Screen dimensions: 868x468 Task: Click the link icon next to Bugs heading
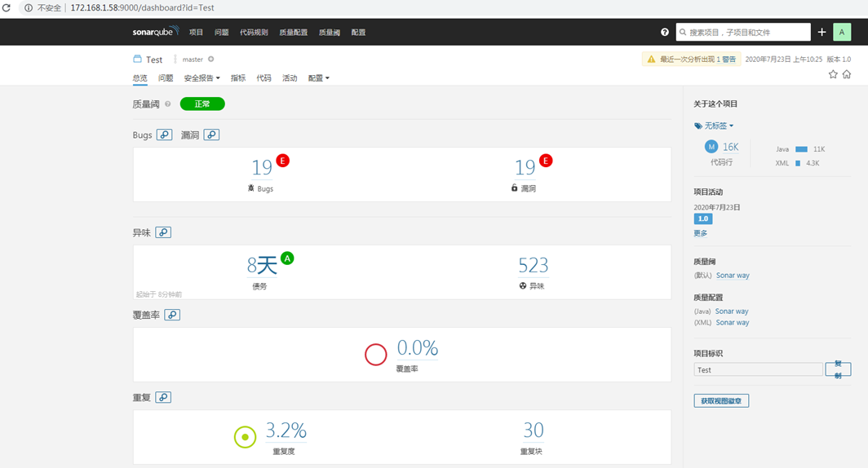[x=165, y=135]
